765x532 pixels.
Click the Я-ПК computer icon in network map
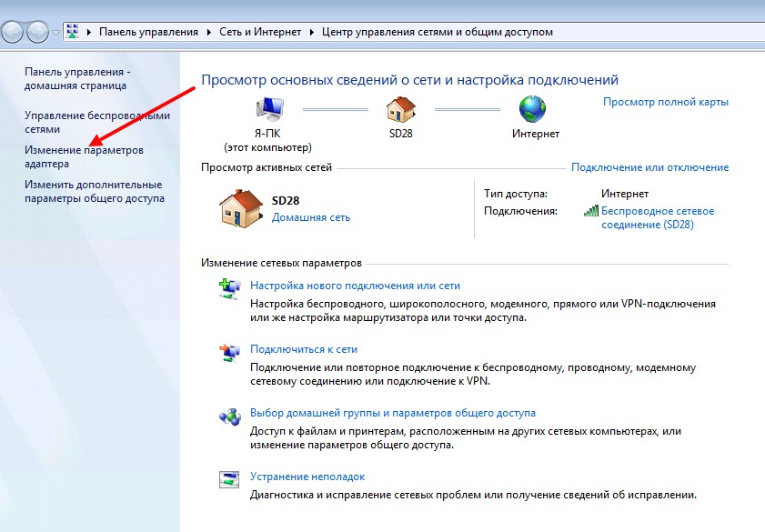(267, 110)
